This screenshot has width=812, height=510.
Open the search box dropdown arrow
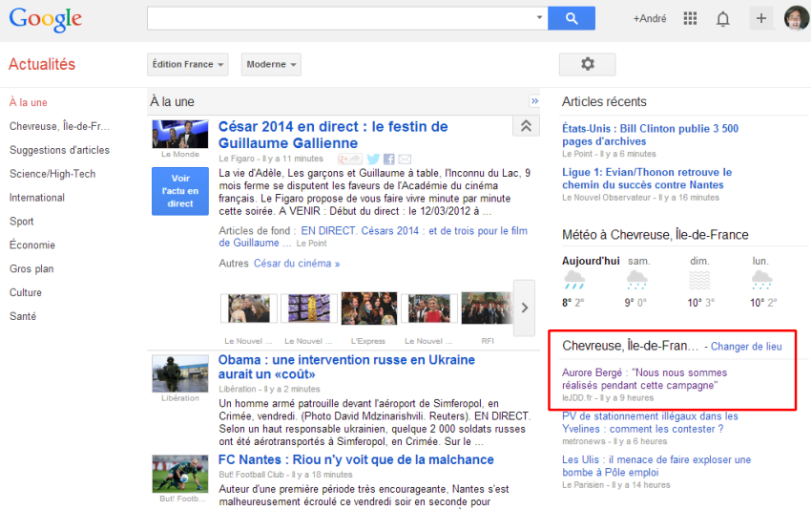pyautogui.click(x=539, y=17)
